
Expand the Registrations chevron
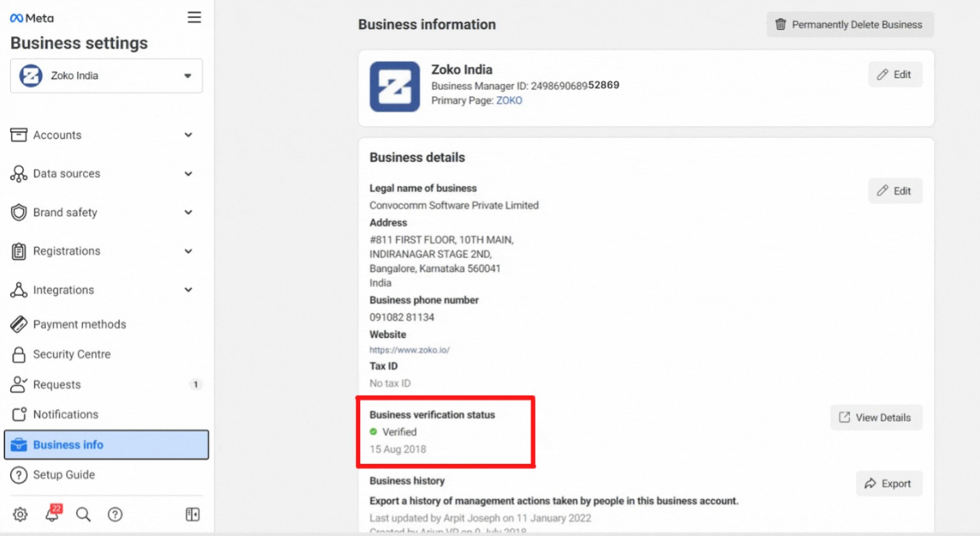click(x=188, y=251)
